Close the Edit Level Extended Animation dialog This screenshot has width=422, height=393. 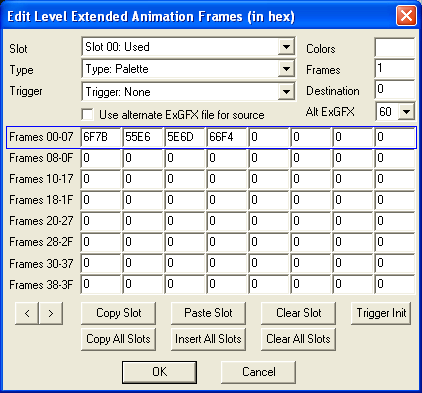[406, 15]
